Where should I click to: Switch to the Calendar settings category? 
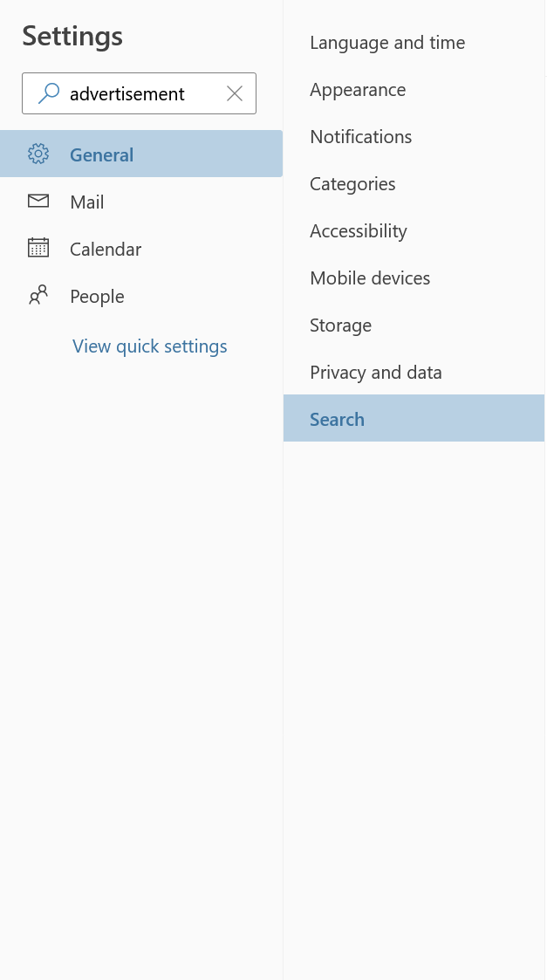(x=105, y=249)
